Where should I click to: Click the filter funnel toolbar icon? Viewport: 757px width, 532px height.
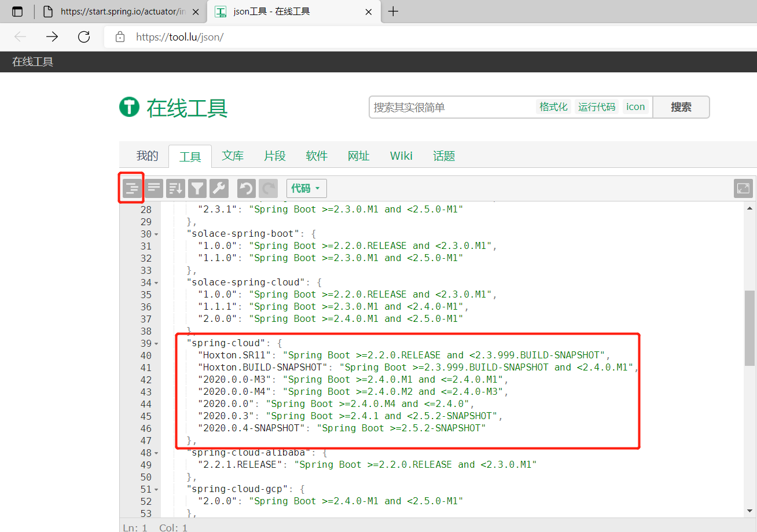click(x=197, y=188)
